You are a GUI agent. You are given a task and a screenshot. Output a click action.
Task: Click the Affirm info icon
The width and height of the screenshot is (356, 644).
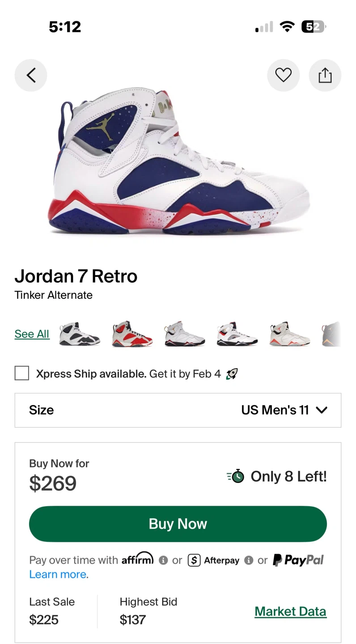click(163, 560)
